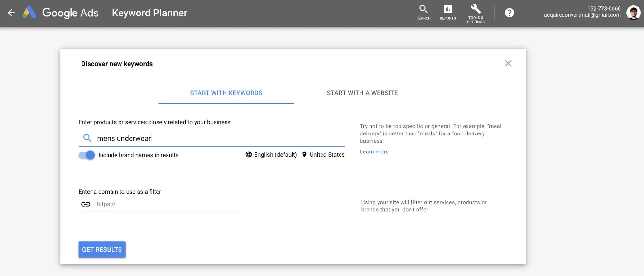Change the English (default) language setting
This screenshot has height=276, width=644.
pyautogui.click(x=271, y=155)
